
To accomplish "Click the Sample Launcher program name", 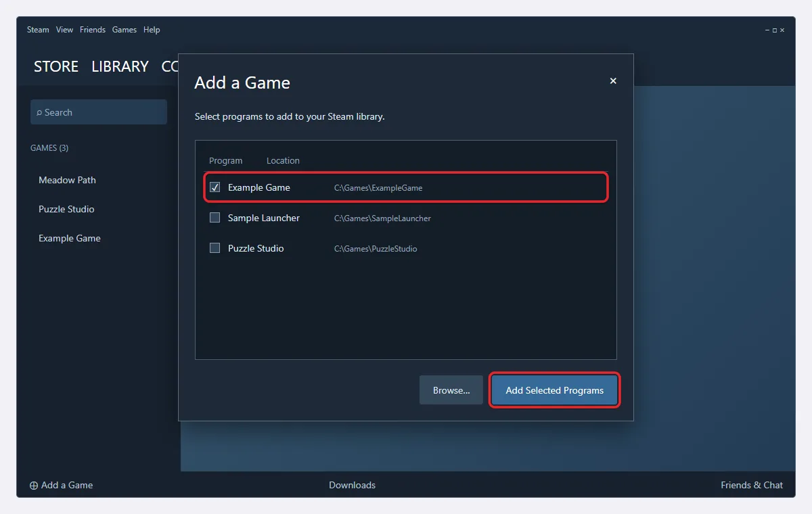I will coord(264,218).
